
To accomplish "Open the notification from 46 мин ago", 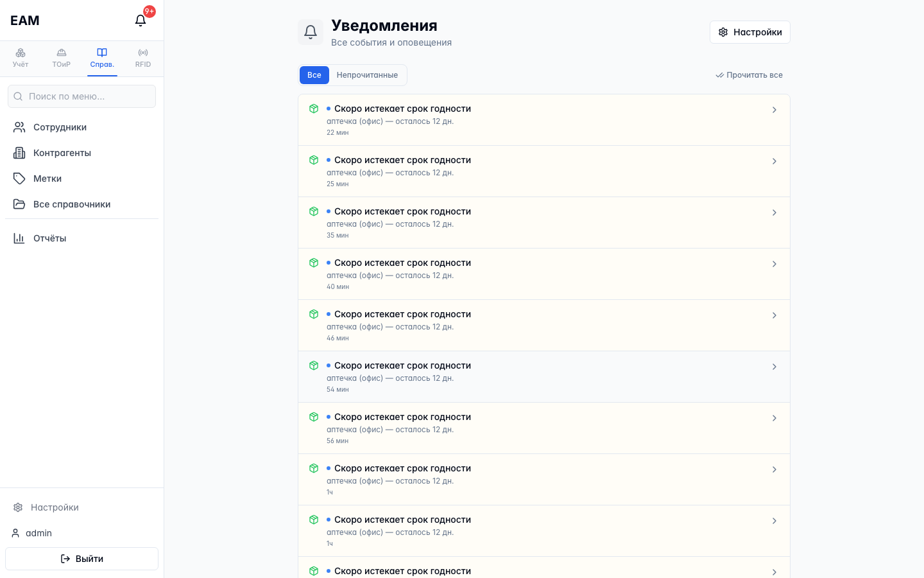I will (544, 326).
